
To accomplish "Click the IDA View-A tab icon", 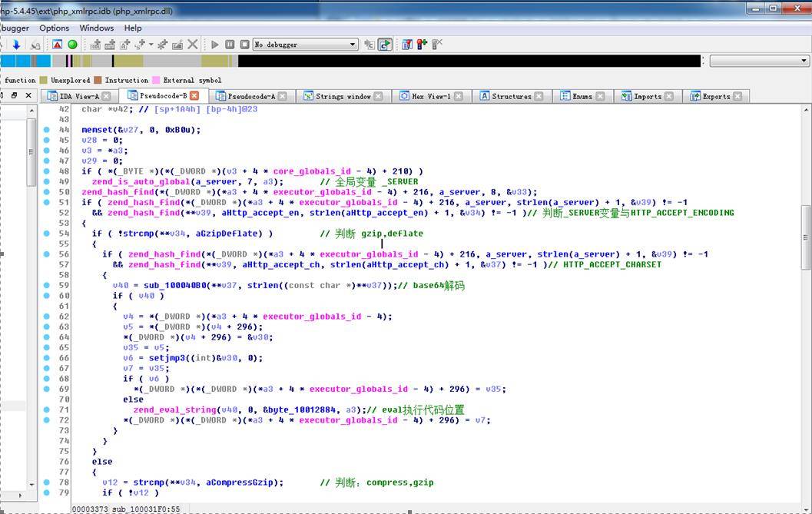I will pyautogui.click(x=51, y=96).
